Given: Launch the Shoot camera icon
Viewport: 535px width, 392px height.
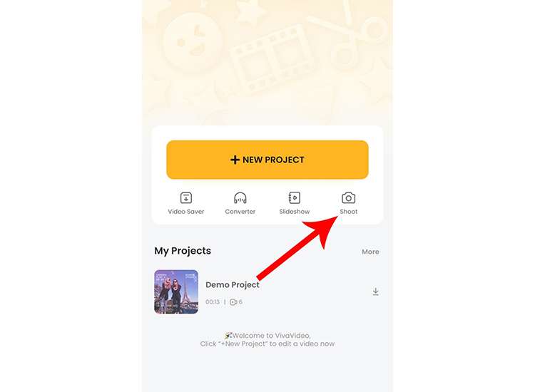Looking at the screenshot, I should click(348, 198).
